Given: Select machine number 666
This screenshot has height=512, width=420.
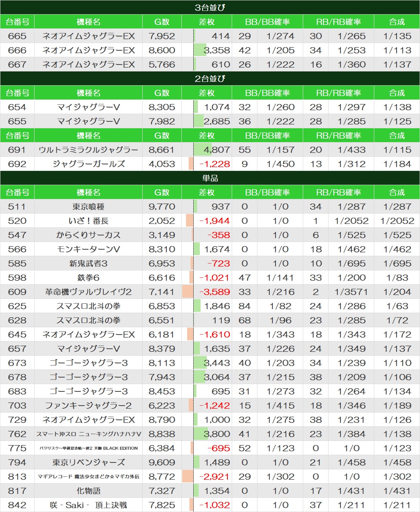Looking at the screenshot, I should pyautogui.click(x=17, y=50).
